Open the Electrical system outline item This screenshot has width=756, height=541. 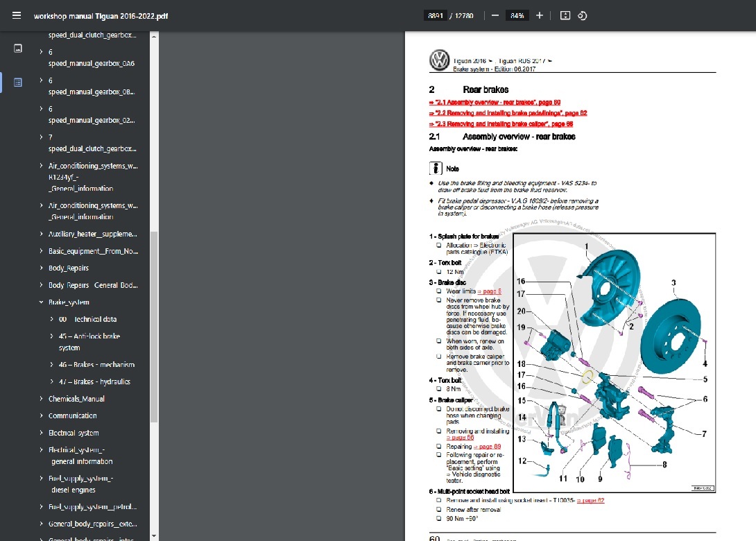pos(74,433)
